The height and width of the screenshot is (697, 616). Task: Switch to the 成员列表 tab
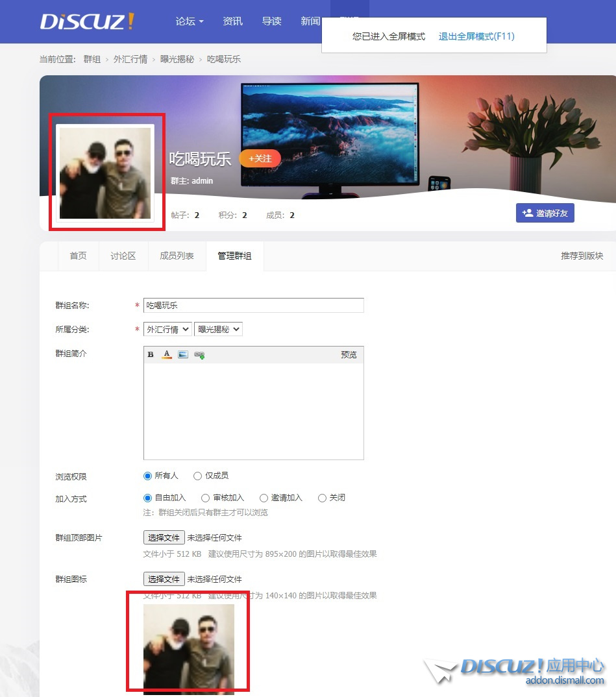tap(177, 256)
